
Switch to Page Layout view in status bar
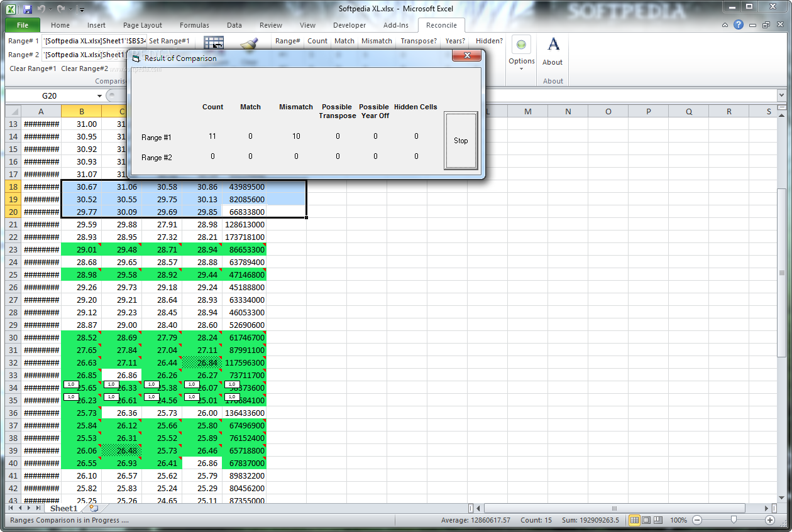pos(647,520)
